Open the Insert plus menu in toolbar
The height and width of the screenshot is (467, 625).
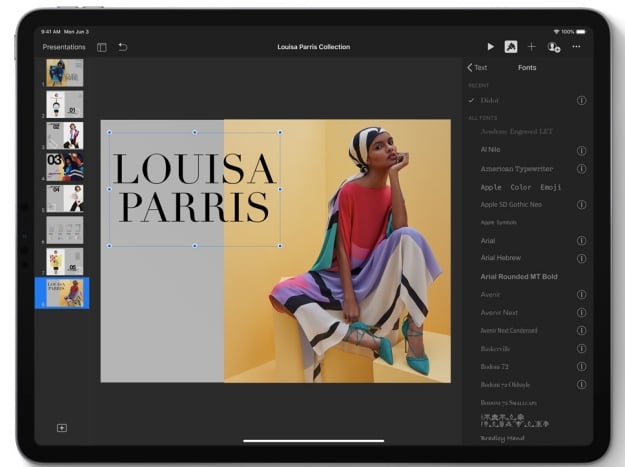532,47
